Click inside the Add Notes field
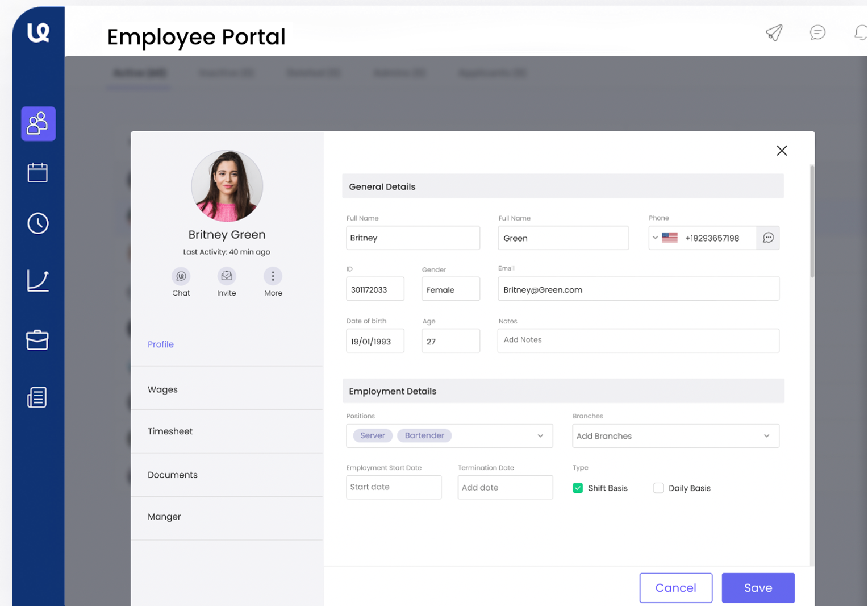 point(638,341)
